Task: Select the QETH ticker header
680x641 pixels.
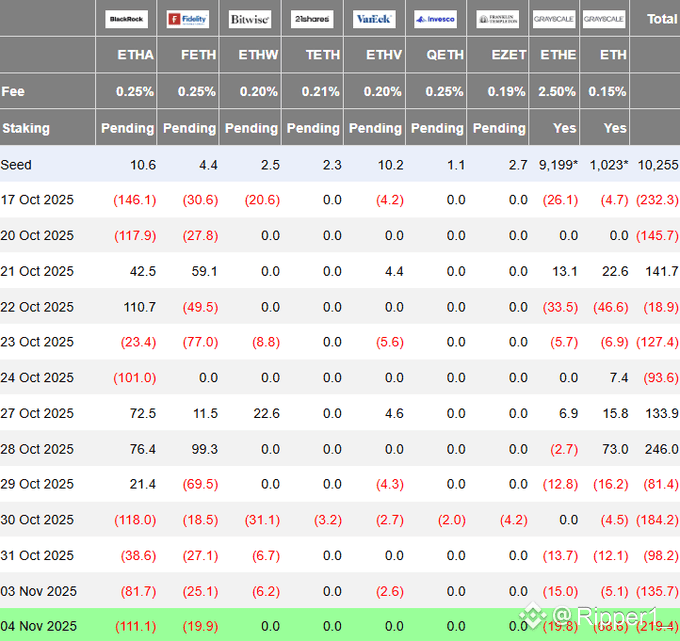Action: (445, 55)
